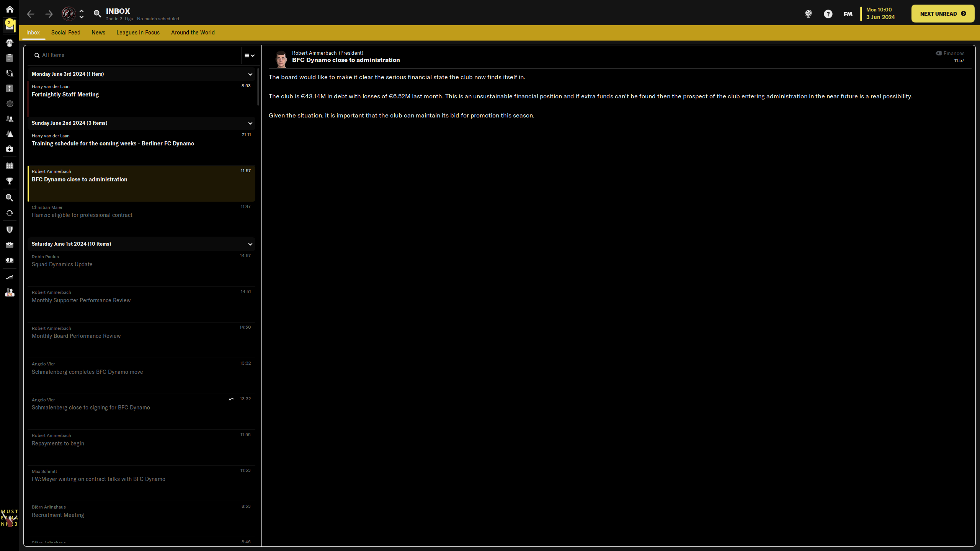The height and width of the screenshot is (551, 980).
Task: Open the schedule calendar icon
Action: point(9,166)
